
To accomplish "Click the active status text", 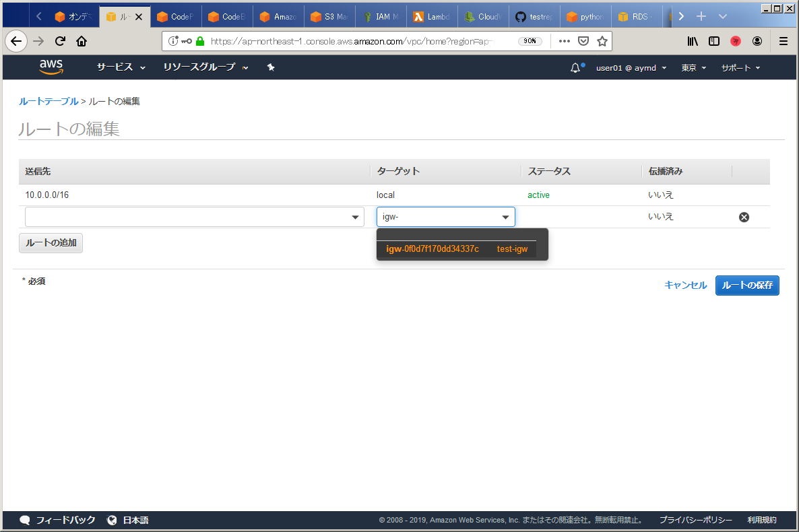I will (538, 195).
